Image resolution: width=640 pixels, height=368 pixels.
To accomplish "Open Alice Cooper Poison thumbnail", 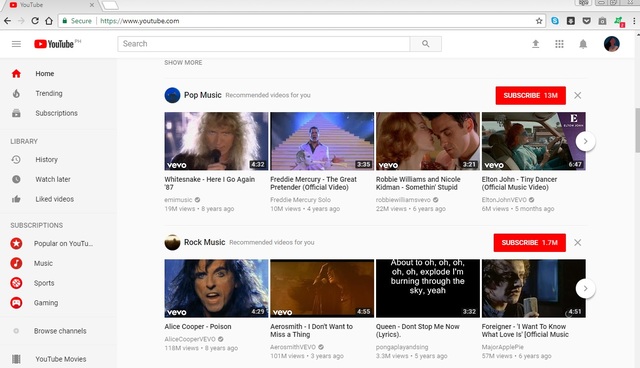I will (x=216, y=288).
